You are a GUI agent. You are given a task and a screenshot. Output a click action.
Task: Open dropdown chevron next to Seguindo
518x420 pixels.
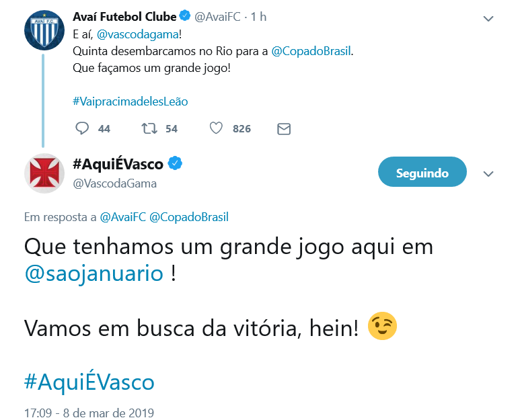[x=488, y=174]
